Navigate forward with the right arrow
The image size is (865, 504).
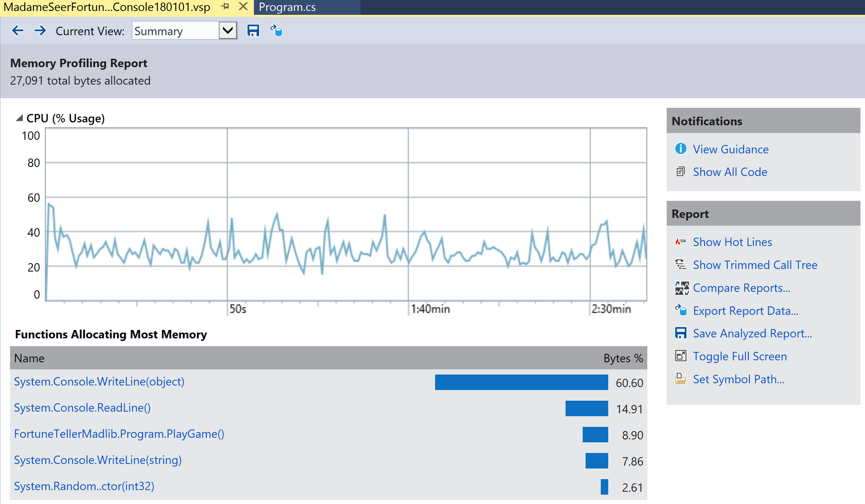click(x=40, y=31)
